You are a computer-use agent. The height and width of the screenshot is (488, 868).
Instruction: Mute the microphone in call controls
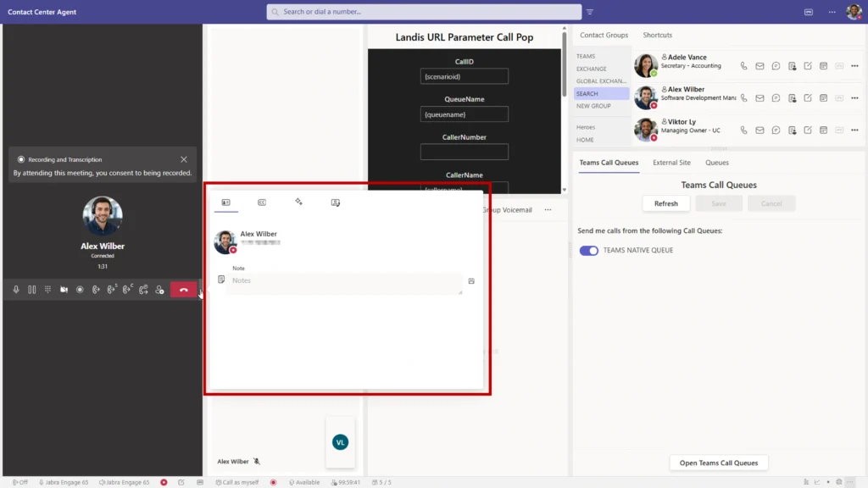tap(16, 290)
